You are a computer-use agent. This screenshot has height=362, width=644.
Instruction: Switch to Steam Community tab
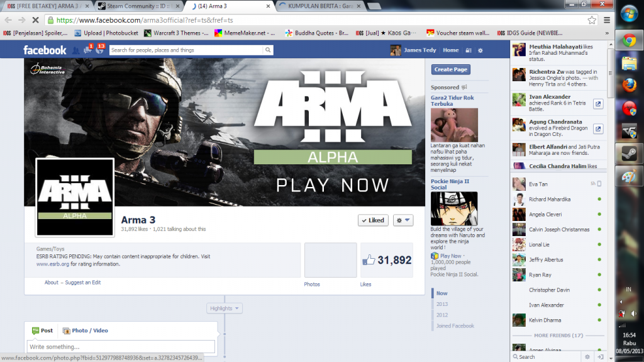tap(139, 6)
